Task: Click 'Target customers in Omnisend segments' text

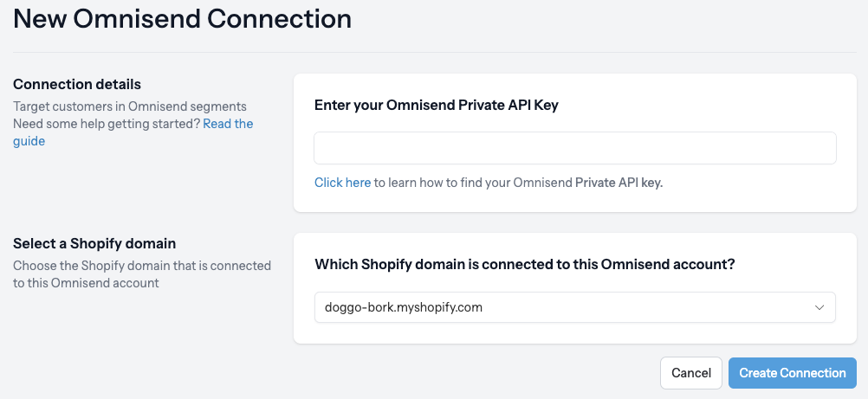Action: (x=130, y=106)
